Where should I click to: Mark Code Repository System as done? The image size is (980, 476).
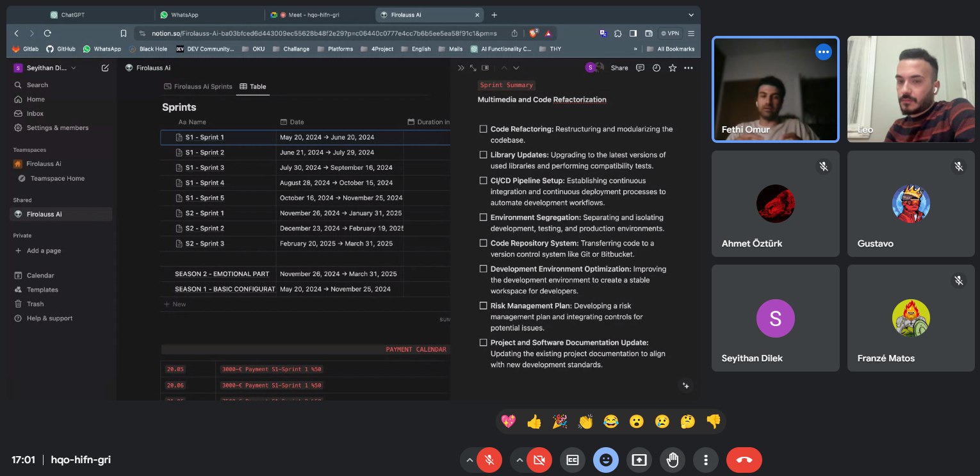point(484,243)
